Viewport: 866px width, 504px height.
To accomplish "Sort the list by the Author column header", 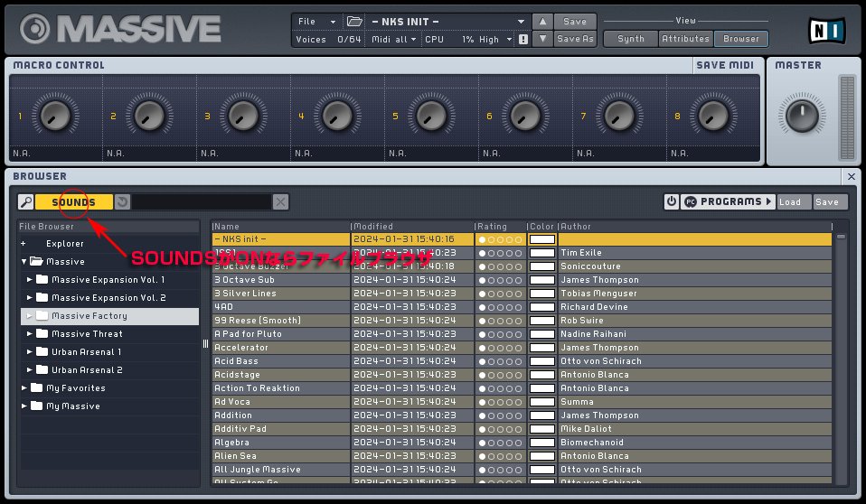I will tap(694, 227).
